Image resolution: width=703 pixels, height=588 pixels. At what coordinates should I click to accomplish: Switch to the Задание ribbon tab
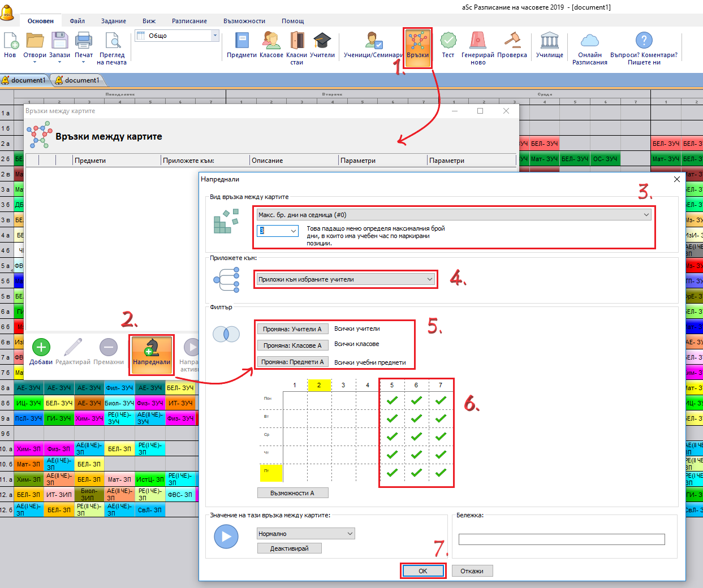coord(113,21)
